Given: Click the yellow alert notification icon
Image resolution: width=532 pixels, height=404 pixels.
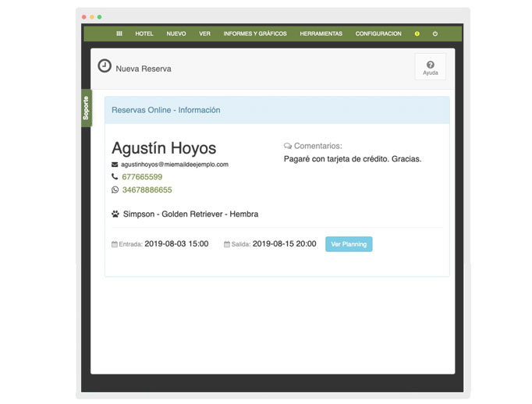Looking at the screenshot, I should pyautogui.click(x=417, y=34).
